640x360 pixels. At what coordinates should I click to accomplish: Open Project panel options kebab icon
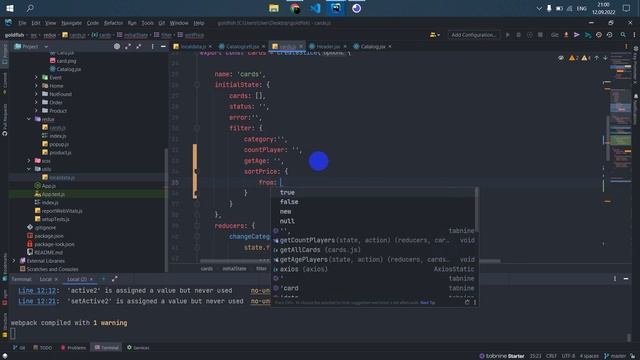tap(153, 47)
